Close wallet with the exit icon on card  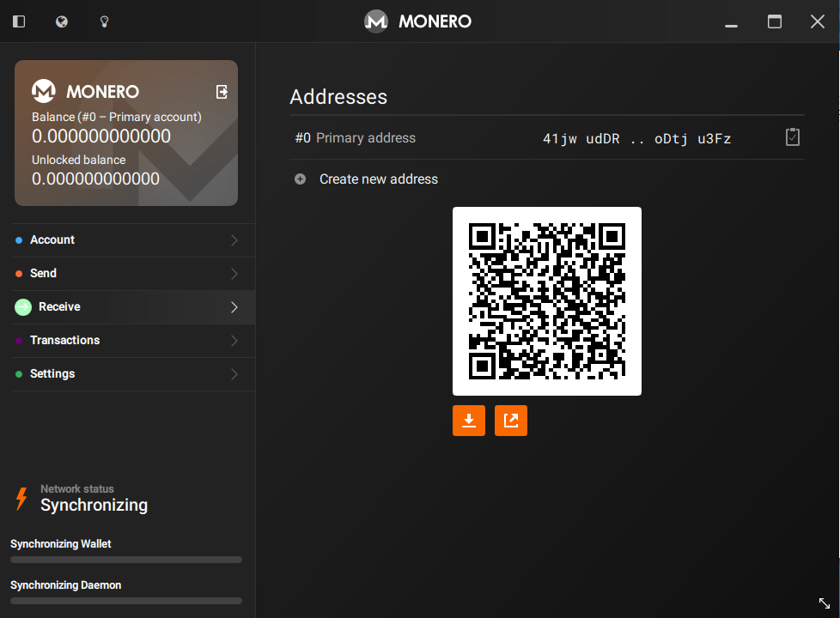click(x=222, y=92)
